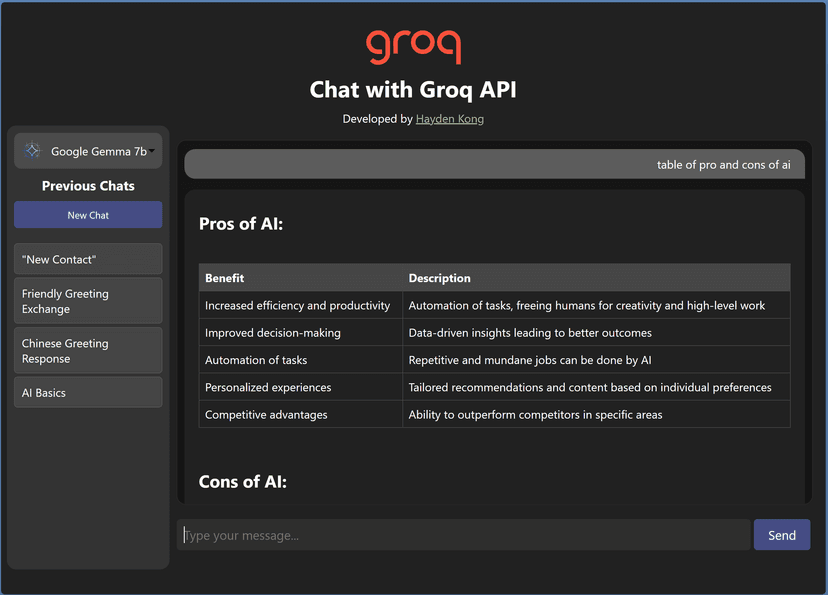
Task: Select Chinese Greeting Response chat
Action: (x=88, y=351)
